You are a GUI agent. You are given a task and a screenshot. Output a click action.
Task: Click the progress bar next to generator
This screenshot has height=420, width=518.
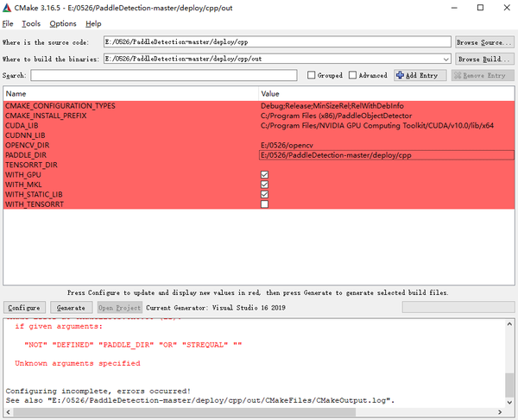point(458,307)
